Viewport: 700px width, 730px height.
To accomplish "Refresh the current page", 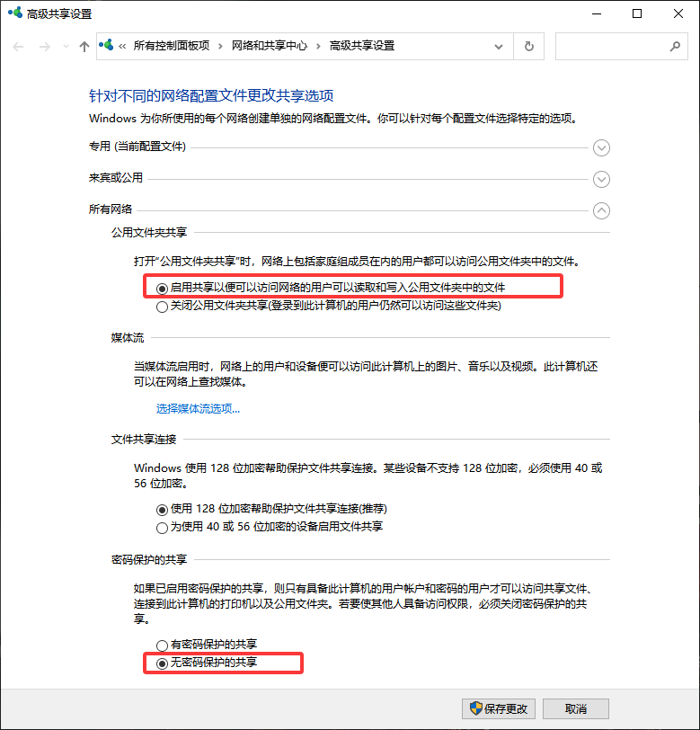I will pos(529,47).
